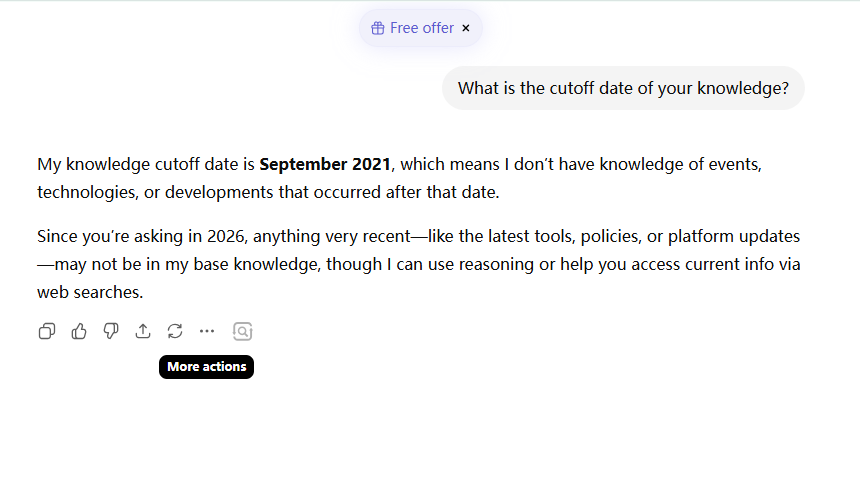Click the words "Since you're asking"
Image resolution: width=860 pixels, height=483 pixels.
pyautogui.click(x=98, y=238)
